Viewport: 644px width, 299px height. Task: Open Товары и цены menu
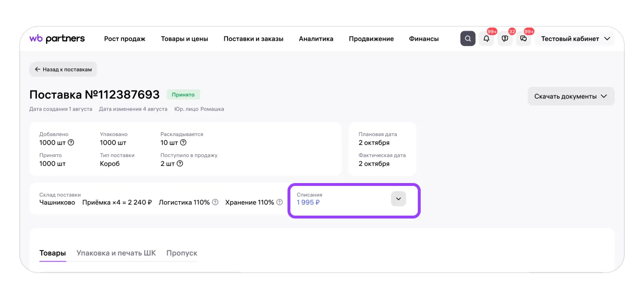[x=184, y=39]
